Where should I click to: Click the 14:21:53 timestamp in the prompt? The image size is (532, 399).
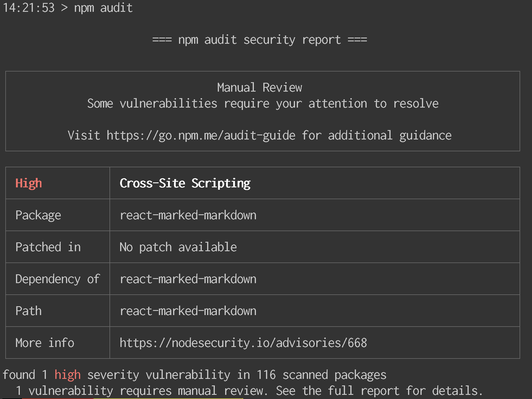pos(29,8)
